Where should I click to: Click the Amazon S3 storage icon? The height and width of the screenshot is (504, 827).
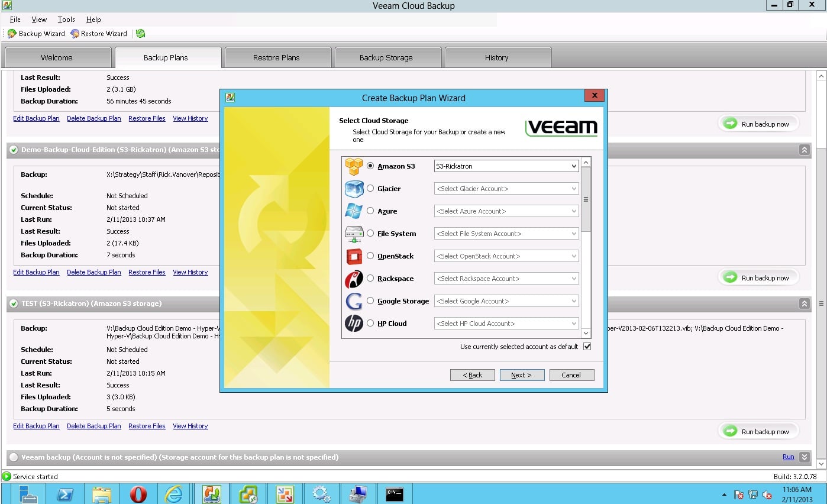pyautogui.click(x=354, y=166)
